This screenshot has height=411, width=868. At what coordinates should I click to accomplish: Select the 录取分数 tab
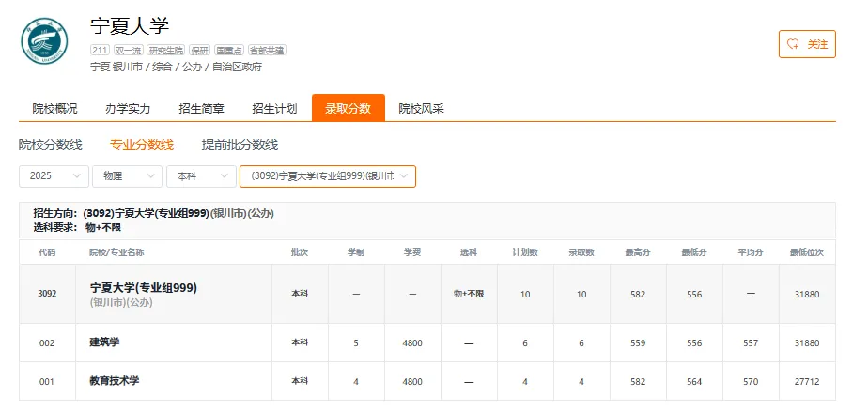point(349,108)
